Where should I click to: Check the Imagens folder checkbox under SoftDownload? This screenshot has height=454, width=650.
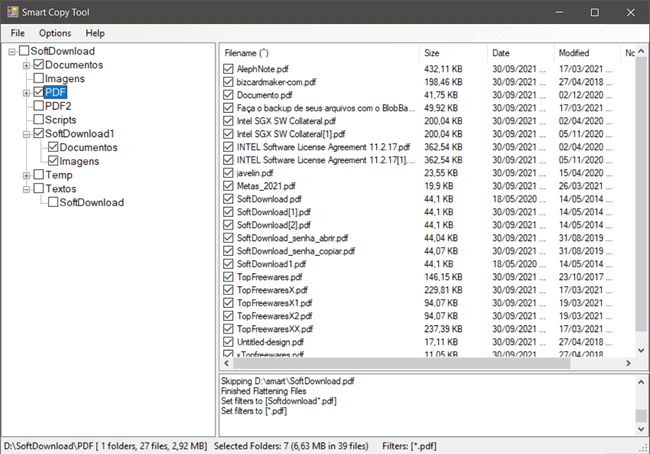point(39,78)
